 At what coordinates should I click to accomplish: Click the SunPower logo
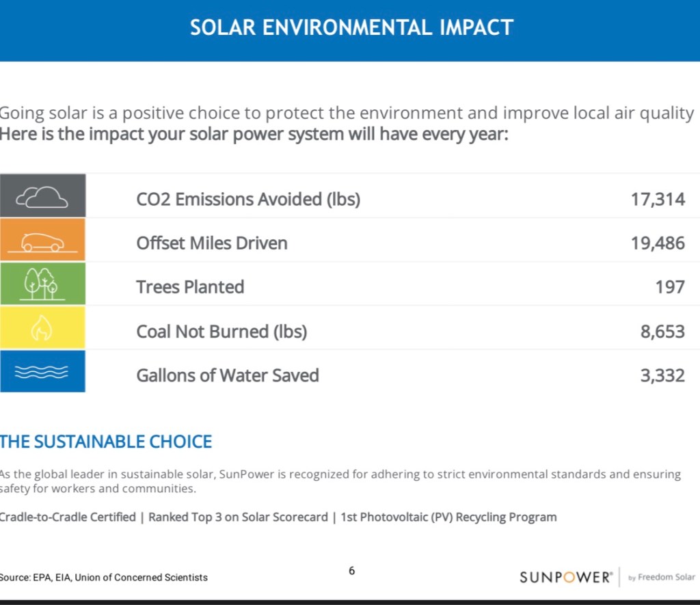[565, 577]
